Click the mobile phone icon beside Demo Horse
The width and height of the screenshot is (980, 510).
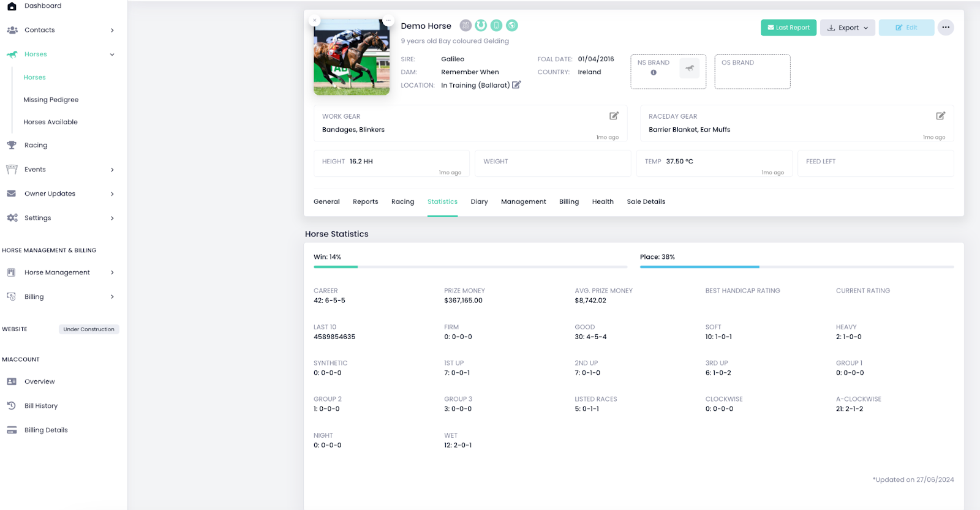[x=497, y=25]
